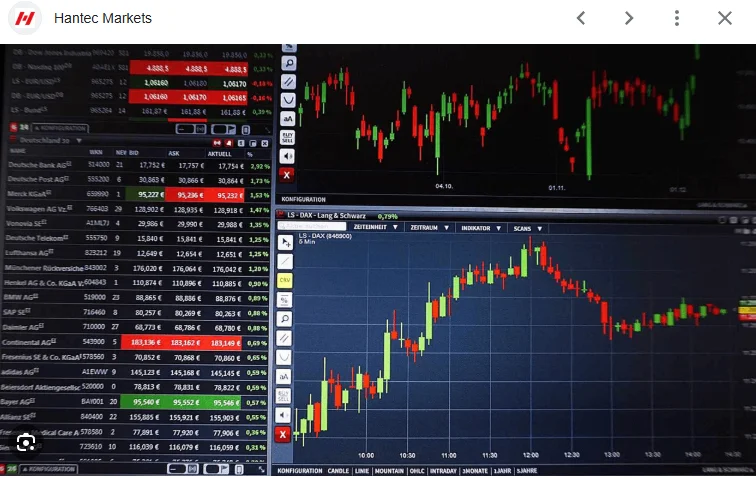
Task: Switch chart type to MOUNTAIN
Action: [x=389, y=471]
